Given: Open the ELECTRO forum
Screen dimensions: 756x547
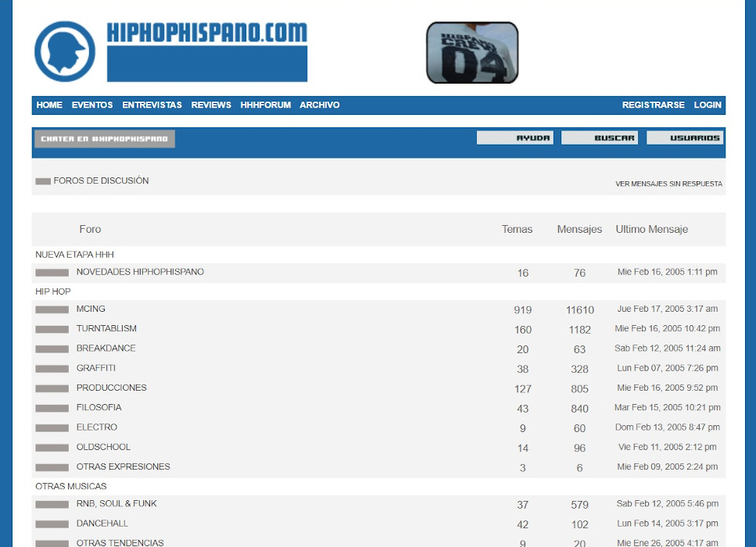Looking at the screenshot, I should [97, 427].
